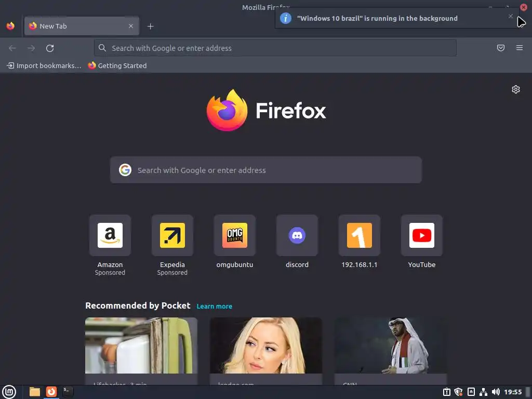532x399 pixels.
Task: Open a new tab with plus button
Action: (x=150, y=26)
